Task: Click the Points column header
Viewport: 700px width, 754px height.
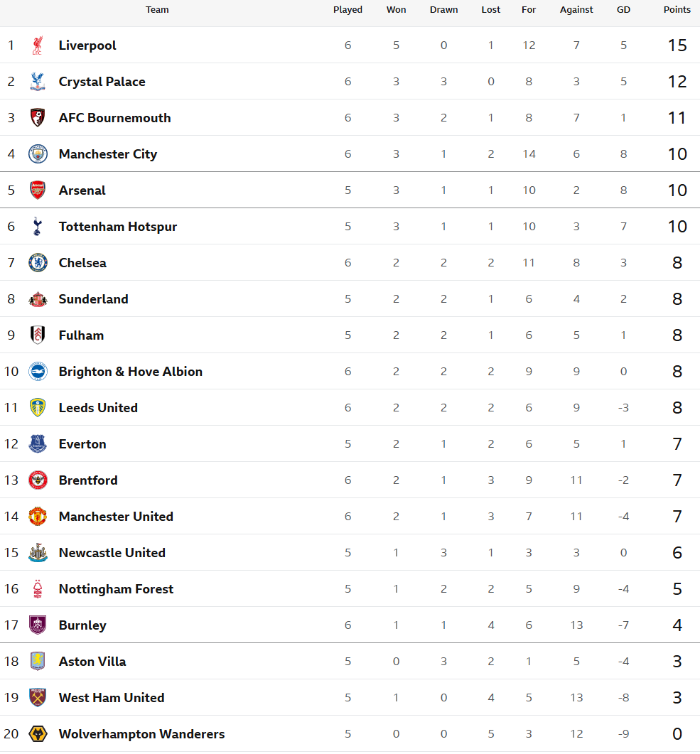Action: tap(677, 10)
